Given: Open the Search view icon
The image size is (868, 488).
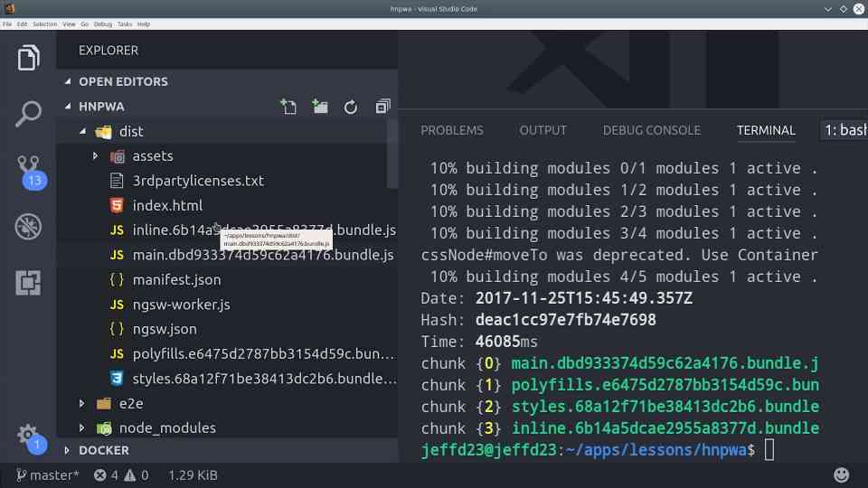Looking at the screenshot, I should 28,114.
